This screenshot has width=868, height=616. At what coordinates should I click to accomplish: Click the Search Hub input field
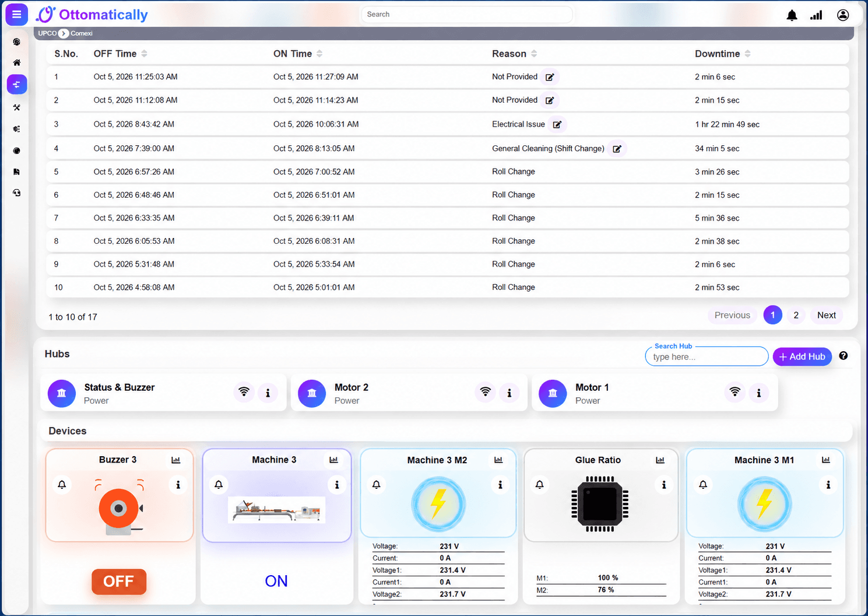tap(707, 356)
